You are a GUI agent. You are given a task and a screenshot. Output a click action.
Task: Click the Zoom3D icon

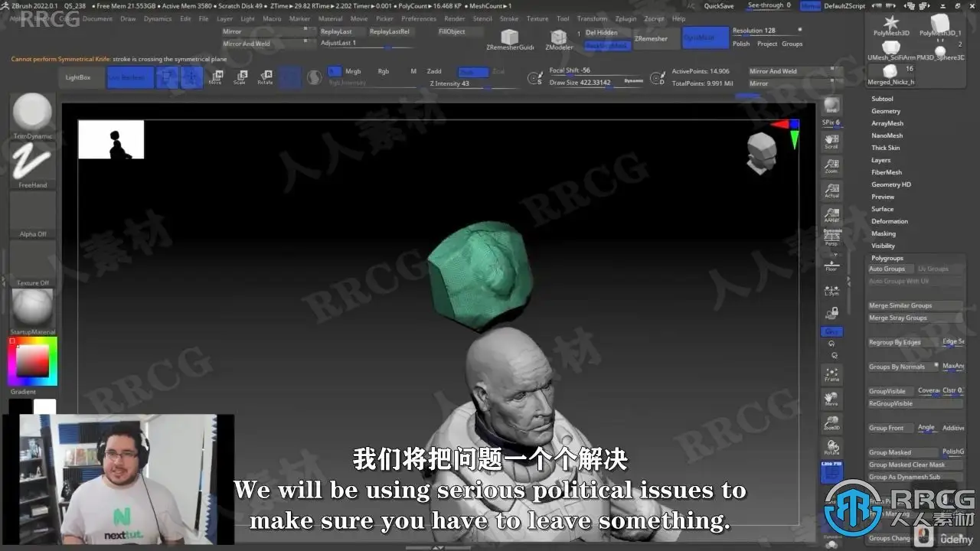click(x=831, y=423)
